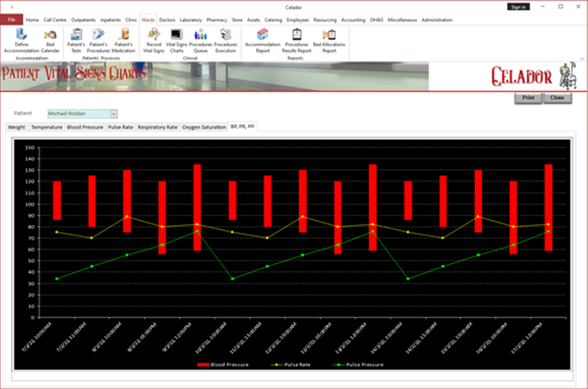Switch to the Pharmacy ribbon tab
588x389 pixels.
click(x=216, y=20)
